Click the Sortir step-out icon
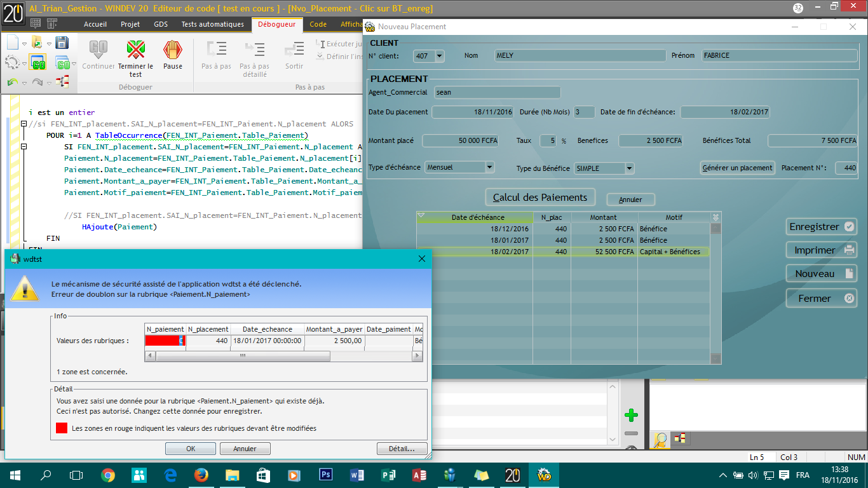 (x=294, y=50)
